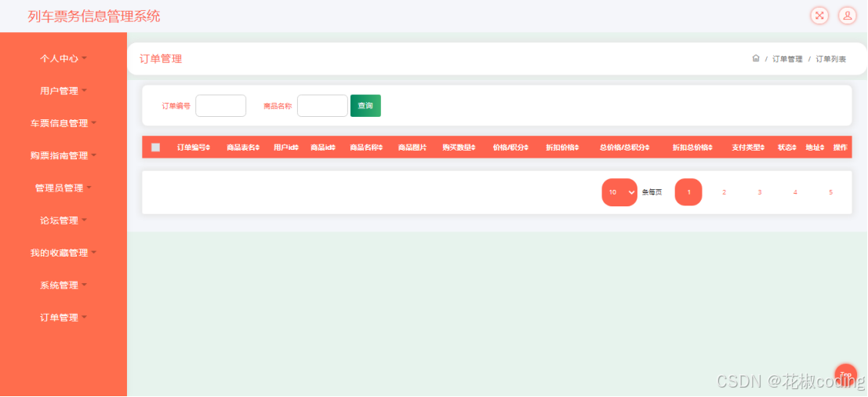Sort by 商品名称 column arrows

coord(381,148)
